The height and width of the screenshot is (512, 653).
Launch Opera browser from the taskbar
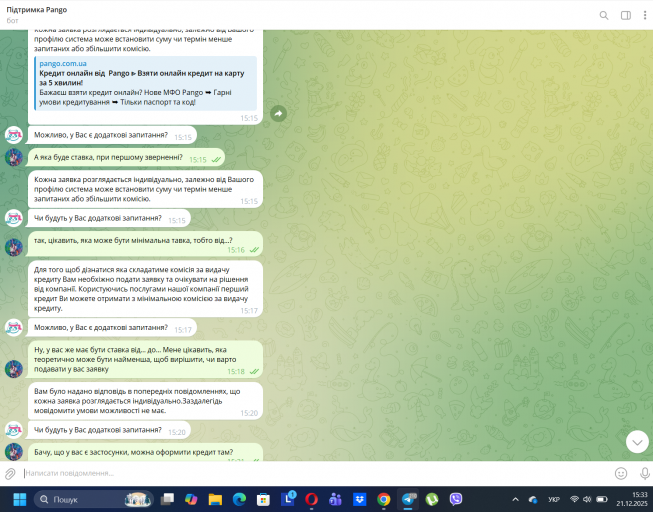click(312, 499)
